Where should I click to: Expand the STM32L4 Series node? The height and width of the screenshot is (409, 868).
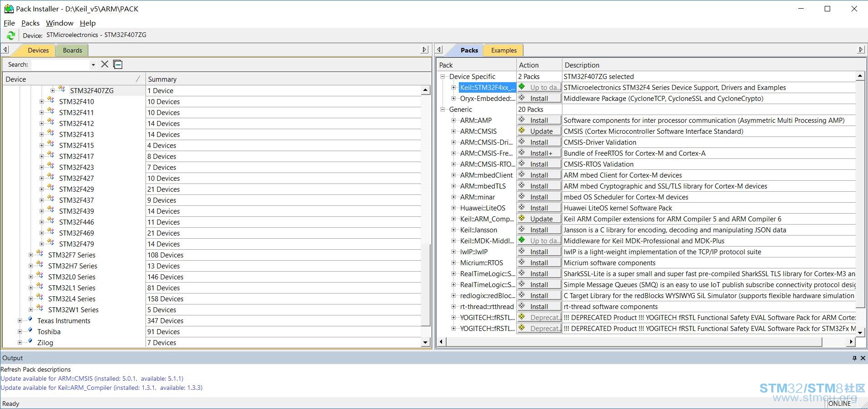pos(31,299)
